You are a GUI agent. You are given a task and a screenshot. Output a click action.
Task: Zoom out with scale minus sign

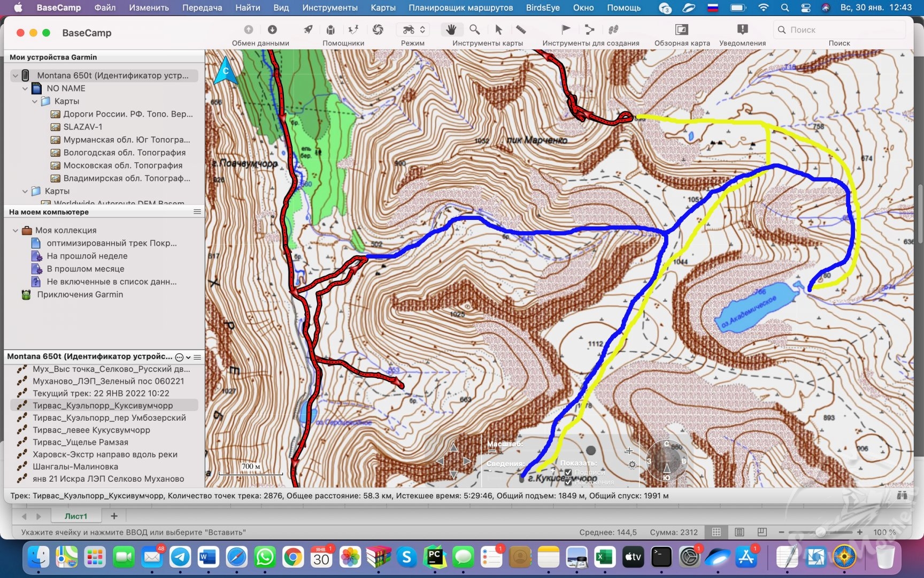[x=492, y=452]
